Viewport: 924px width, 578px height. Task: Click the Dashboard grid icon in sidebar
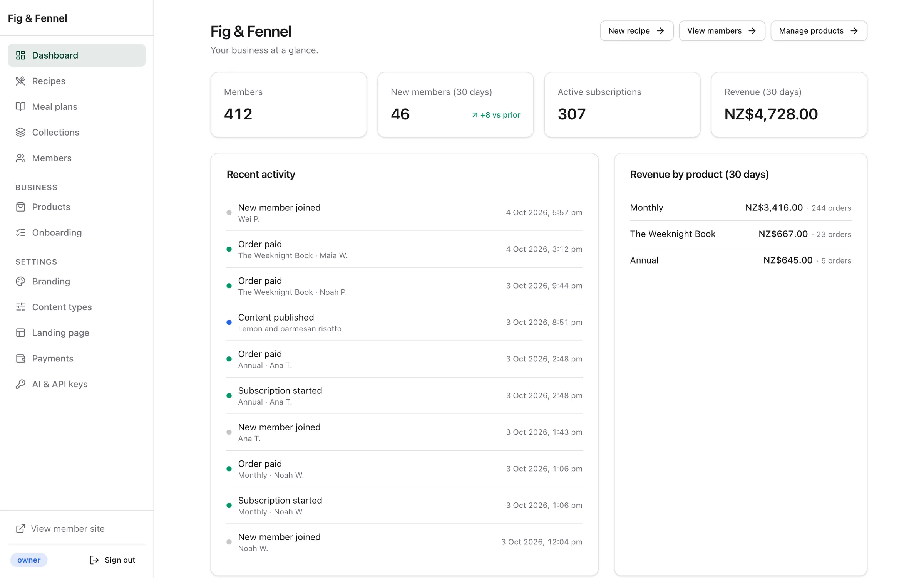pos(20,55)
